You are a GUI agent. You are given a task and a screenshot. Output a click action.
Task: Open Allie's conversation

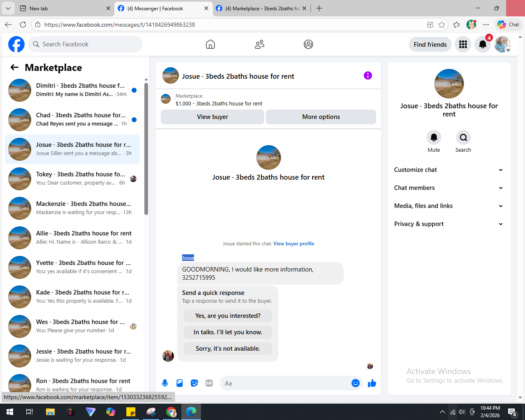pos(72,238)
